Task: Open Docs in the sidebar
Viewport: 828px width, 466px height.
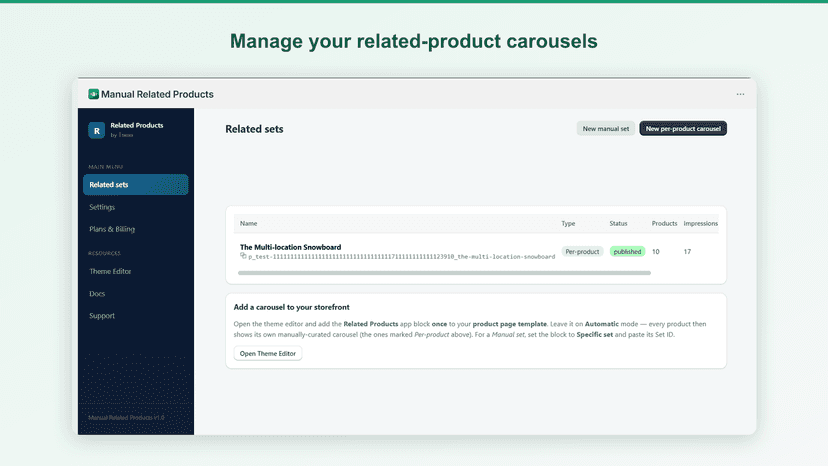Action: point(97,294)
